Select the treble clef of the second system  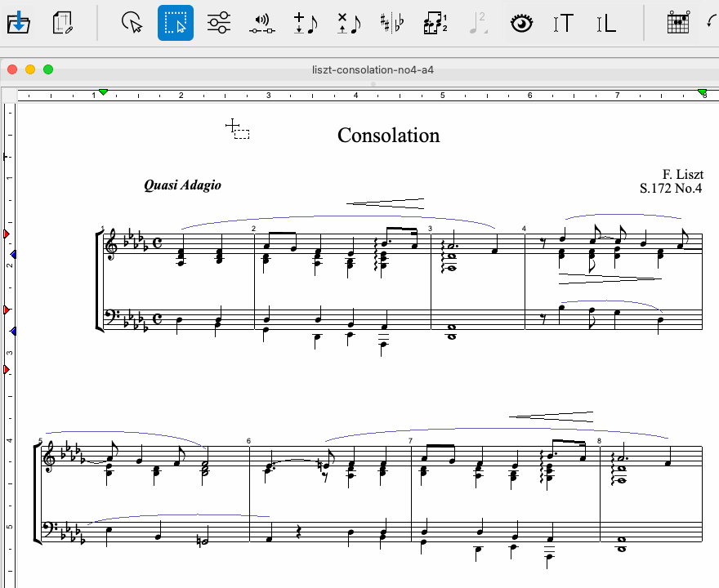click(x=50, y=457)
